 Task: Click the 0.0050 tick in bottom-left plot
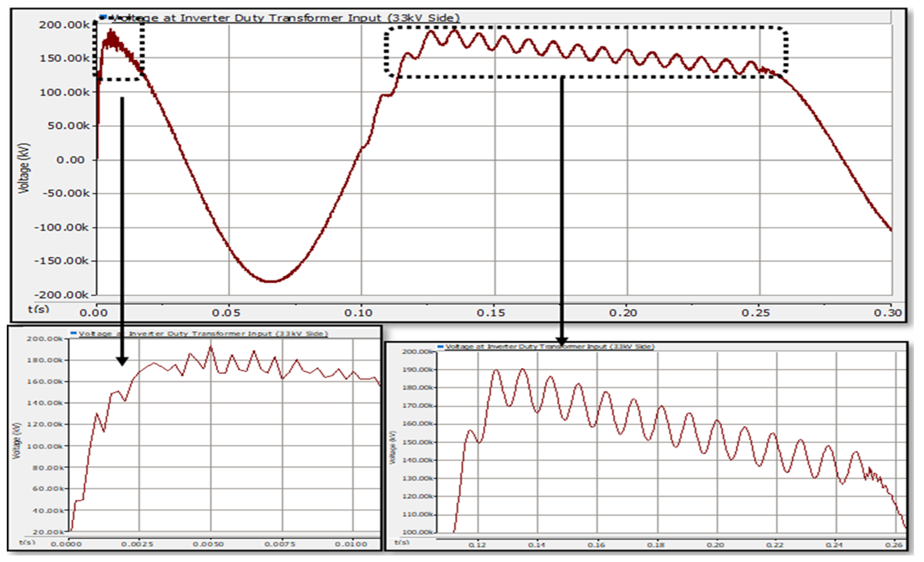pyautogui.click(x=208, y=544)
